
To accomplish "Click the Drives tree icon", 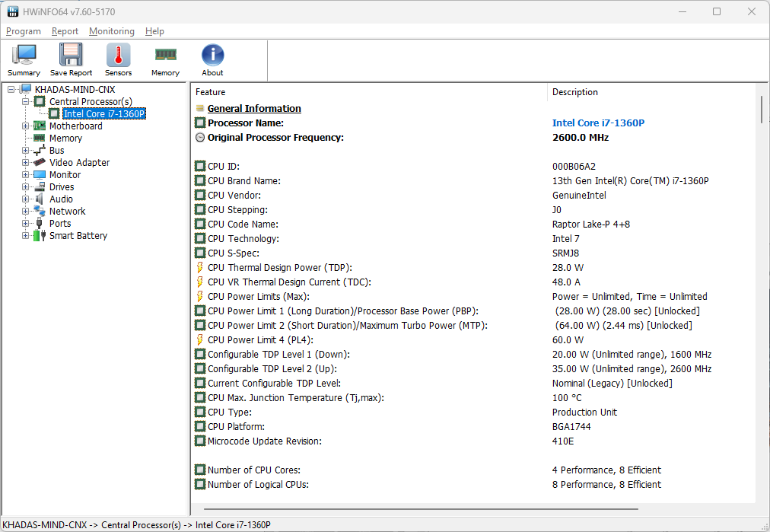I will pos(40,186).
